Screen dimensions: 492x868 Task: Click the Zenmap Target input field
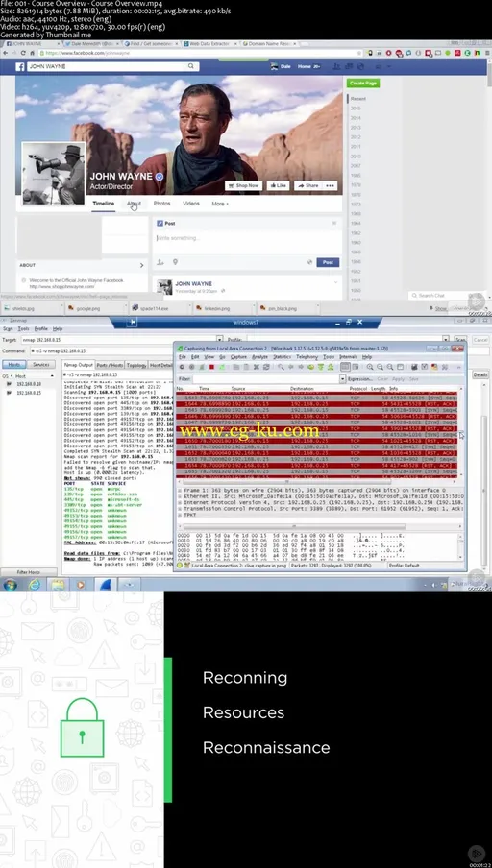coord(117,339)
